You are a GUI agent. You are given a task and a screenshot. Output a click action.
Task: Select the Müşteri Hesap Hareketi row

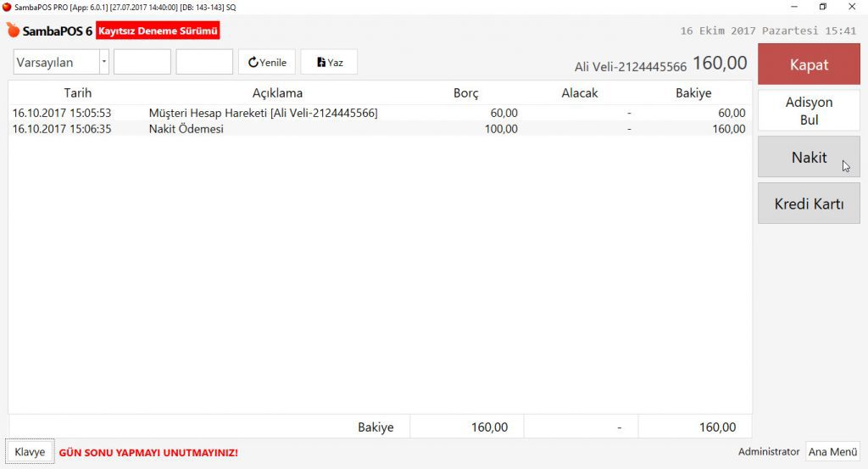click(x=263, y=113)
